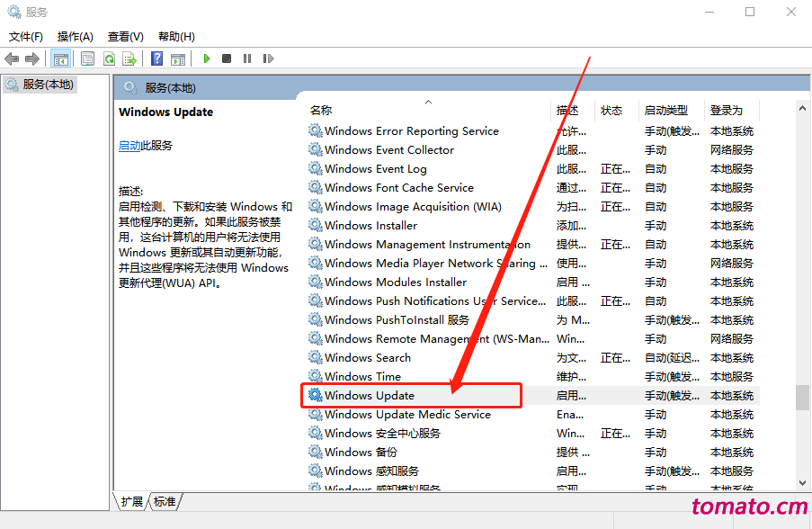812x529 pixels.
Task: Select Windows Update Medic Service
Action: pyautogui.click(x=531, y=415)
